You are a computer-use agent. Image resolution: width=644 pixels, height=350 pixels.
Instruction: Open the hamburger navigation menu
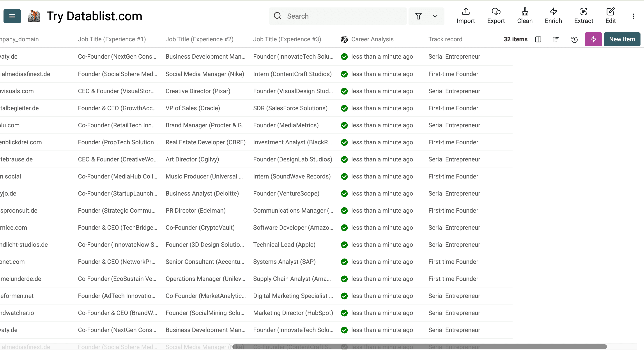[x=12, y=16]
